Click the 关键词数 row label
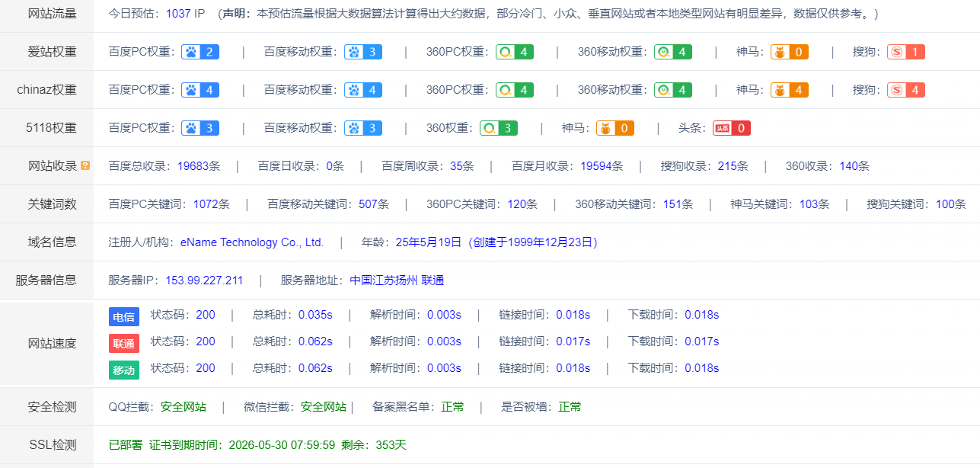This screenshot has height=468, width=980. [53, 204]
